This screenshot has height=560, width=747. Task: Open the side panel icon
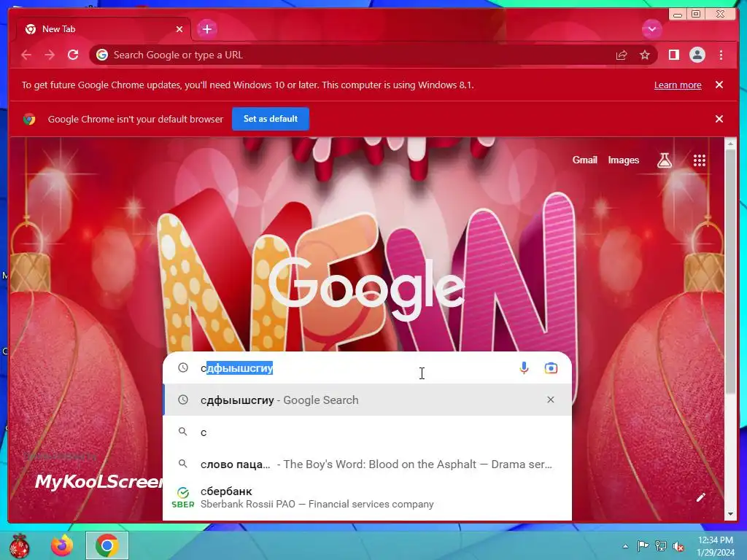point(673,55)
